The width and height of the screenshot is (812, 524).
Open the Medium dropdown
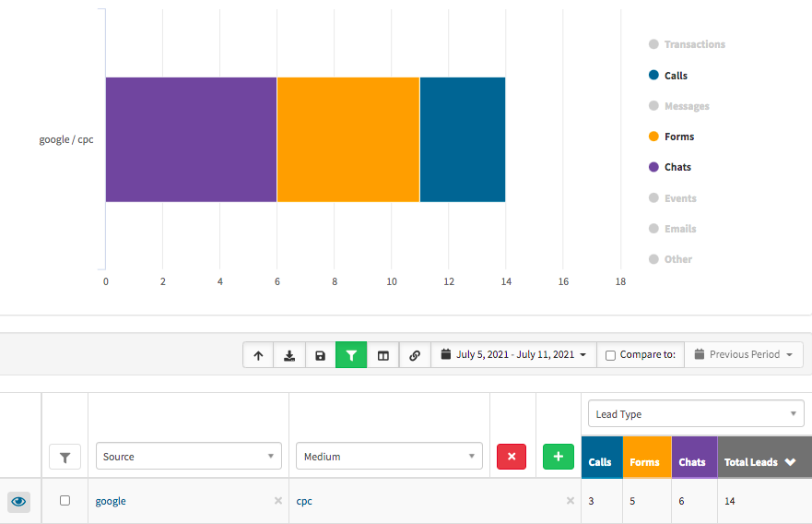tap(389, 456)
